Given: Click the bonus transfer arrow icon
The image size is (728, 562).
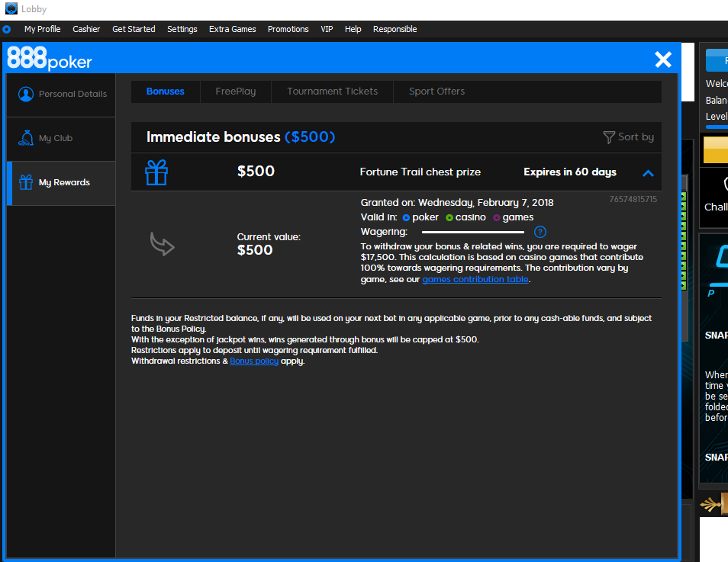Looking at the screenshot, I should 162,244.
